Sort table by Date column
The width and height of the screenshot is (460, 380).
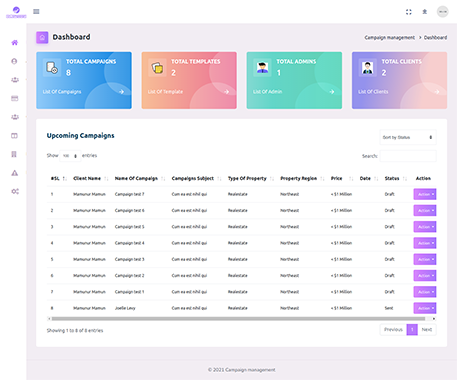(x=369, y=179)
